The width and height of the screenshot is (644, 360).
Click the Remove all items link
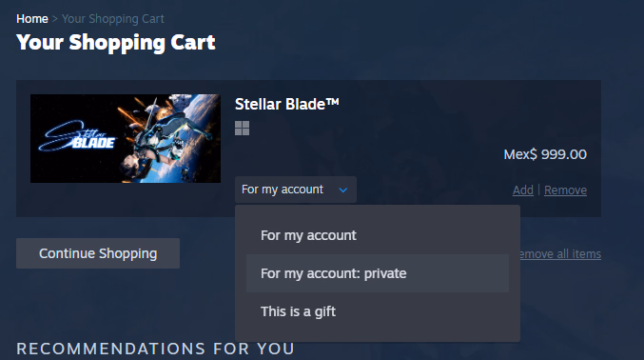pyautogui.click(x=560, y=254)
